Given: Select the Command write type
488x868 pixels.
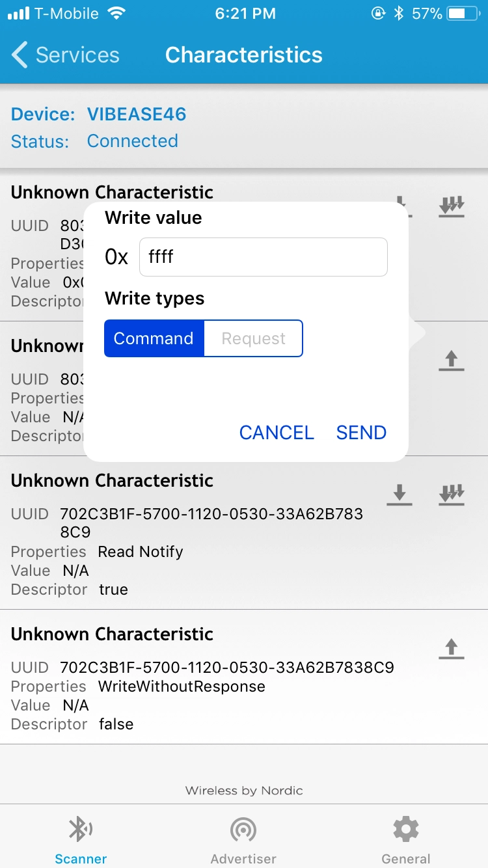Looking at the screenshot, I should click(x=154, y=338).
